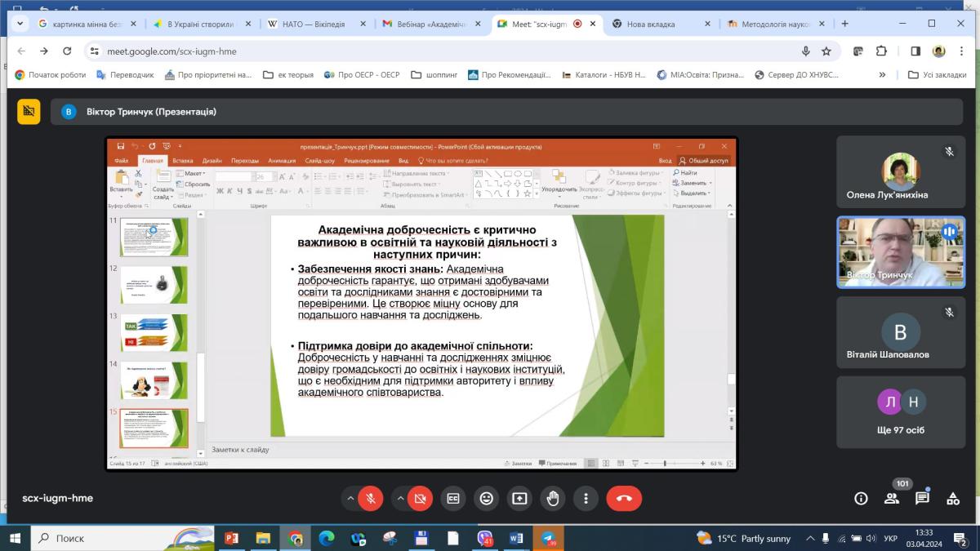This screenshot has width=980, height=551.
Task: Toggle the muted microphone button
Action: click(x=371, y=498)
